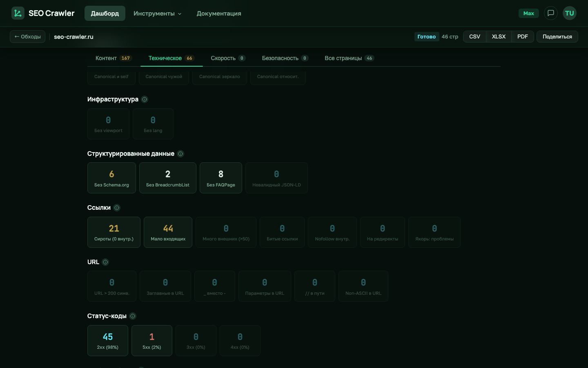Open the _ вместо - card
Screen dimensions: 588x368
point(215,286)
